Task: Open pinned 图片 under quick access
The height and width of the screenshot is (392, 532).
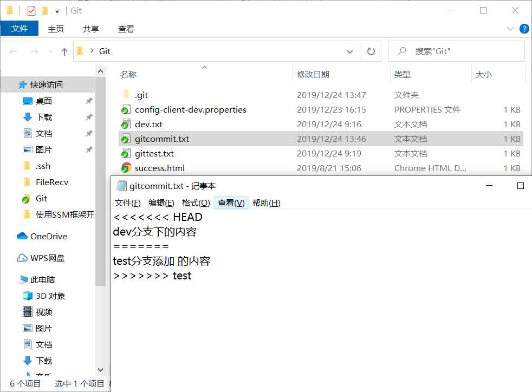Action: coord(44,150)
